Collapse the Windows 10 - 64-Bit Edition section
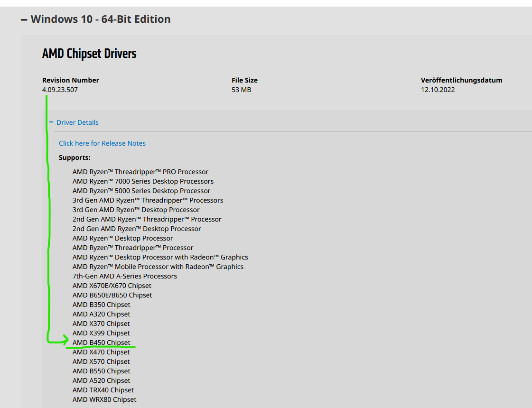Screen dimensions: 532x408 tap(96, 19)
